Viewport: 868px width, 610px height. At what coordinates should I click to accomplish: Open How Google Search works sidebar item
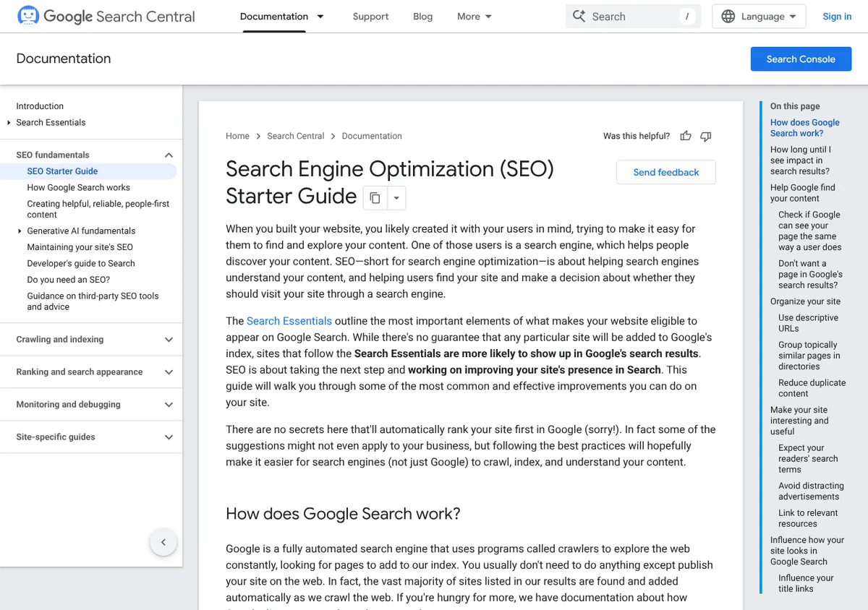[79, 187]
